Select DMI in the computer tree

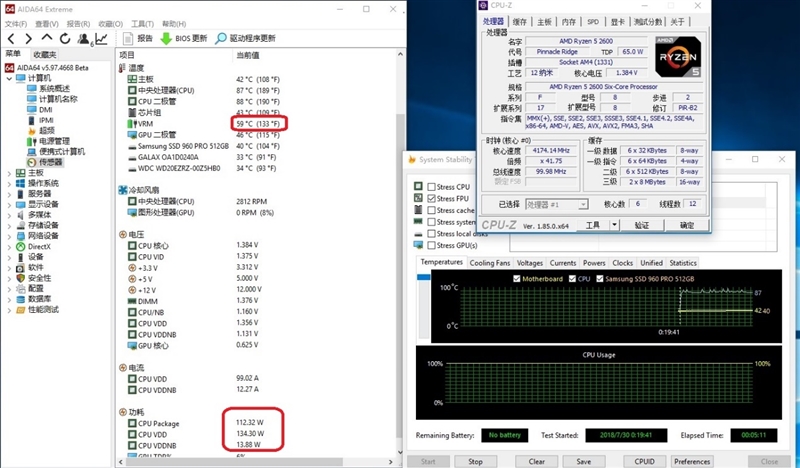point(40,110)
